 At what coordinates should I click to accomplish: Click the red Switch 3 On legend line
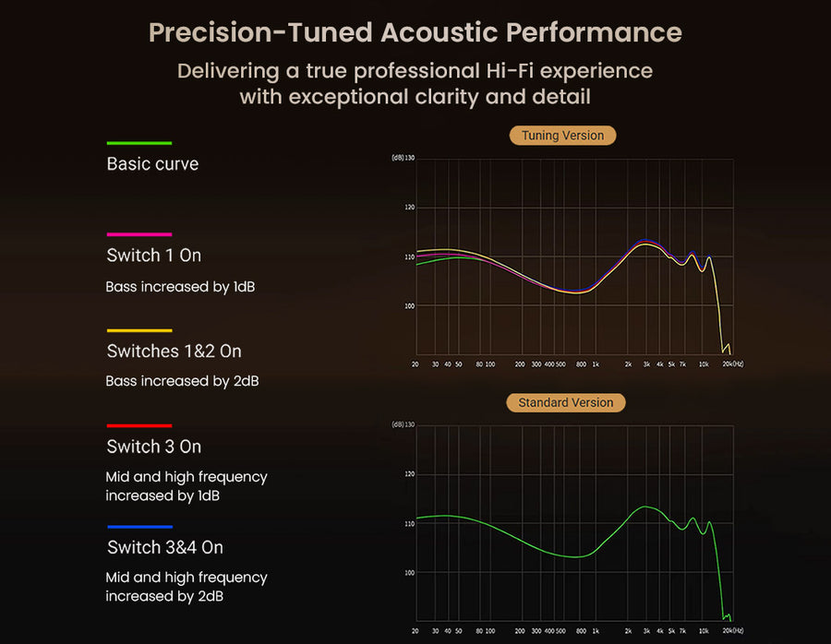pyautogui.click(x=139, y=425)
